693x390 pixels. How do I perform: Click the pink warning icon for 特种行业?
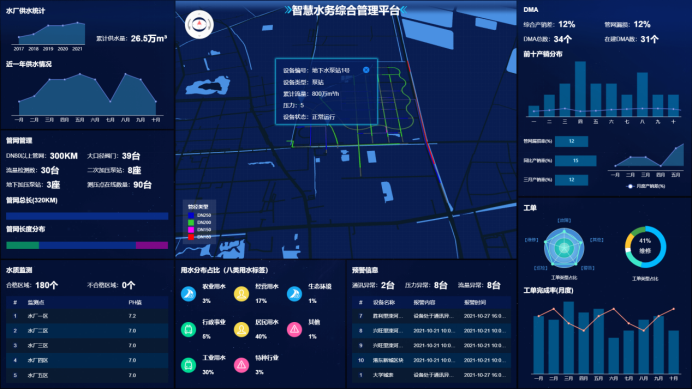241,365
